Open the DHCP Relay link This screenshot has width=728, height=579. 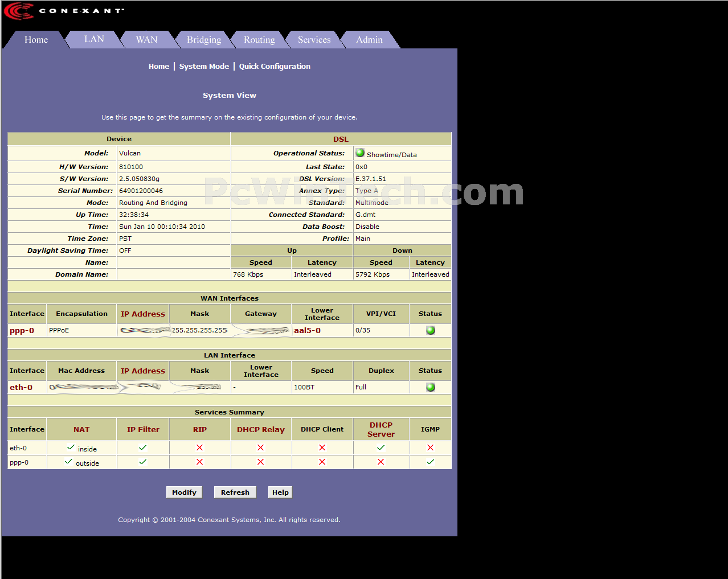tap(261, 430)
